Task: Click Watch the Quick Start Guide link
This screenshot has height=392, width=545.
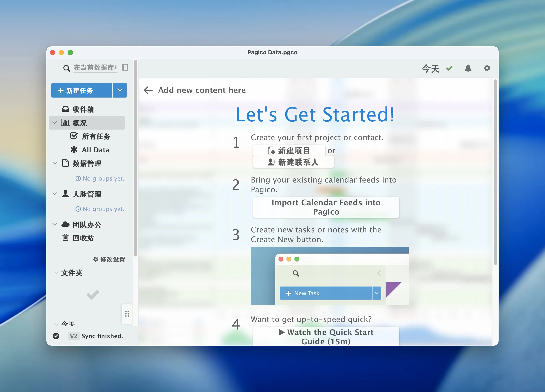Action: 326,336
